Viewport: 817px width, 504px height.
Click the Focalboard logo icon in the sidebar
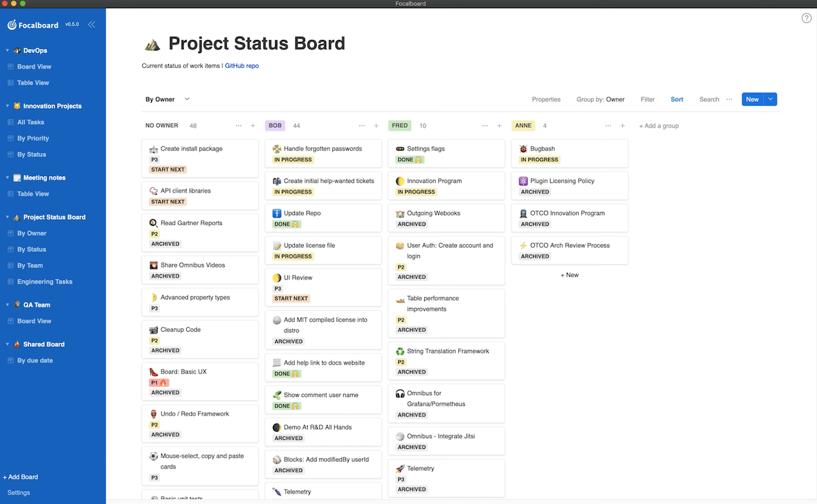click(11, 25)
